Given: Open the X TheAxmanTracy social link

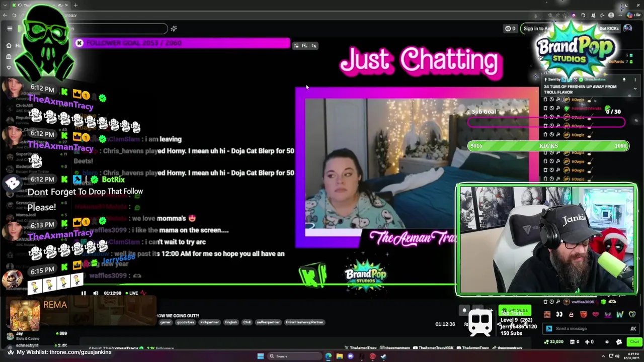Looking at the screenshot, I should (360, 348).
